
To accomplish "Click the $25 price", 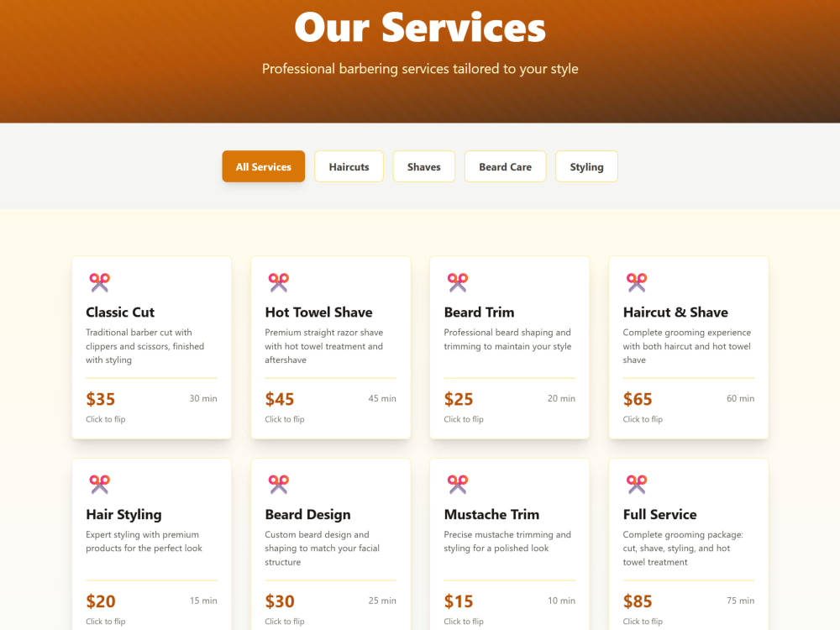I will coord(459,399).
